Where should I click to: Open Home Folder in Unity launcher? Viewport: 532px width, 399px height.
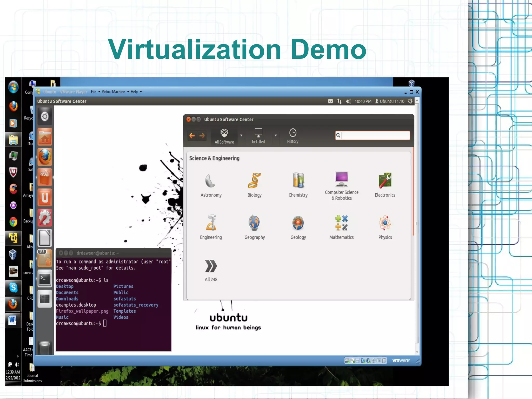(45, 136)
